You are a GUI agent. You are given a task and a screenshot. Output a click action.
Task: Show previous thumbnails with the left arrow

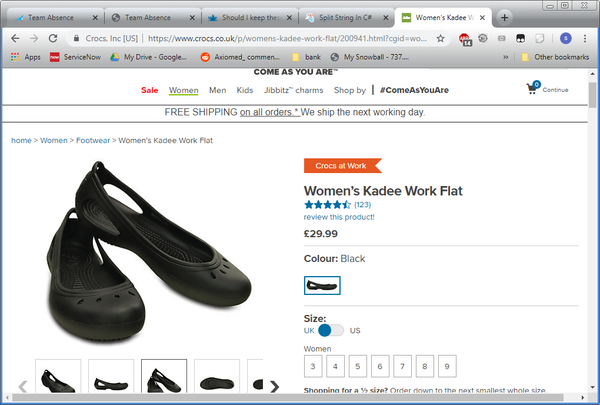(23, 386)
